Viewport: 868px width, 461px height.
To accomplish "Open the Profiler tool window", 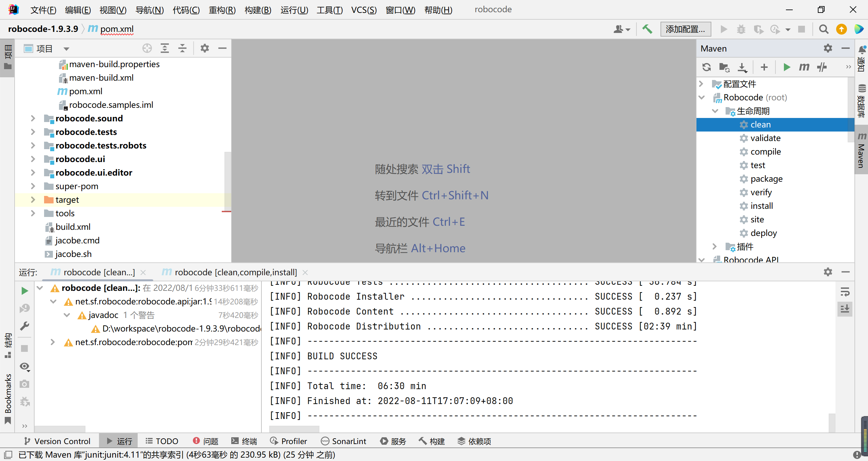I will pos(289,441).
